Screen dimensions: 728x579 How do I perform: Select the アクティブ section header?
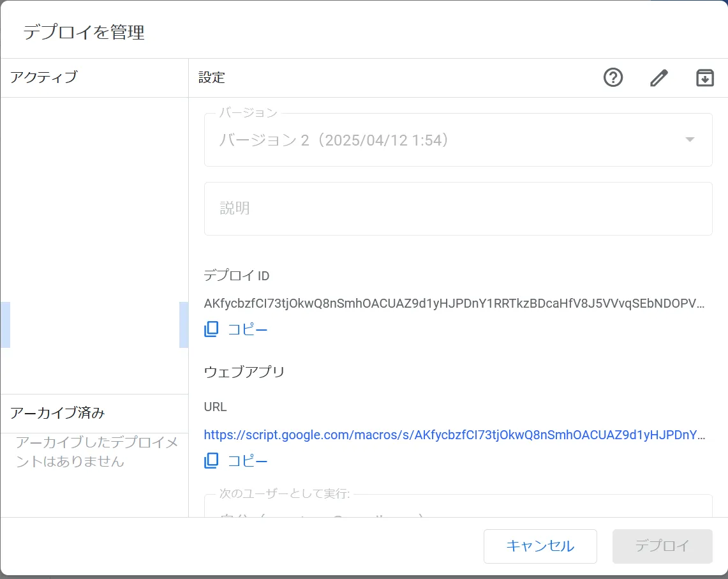pos(44,77)
